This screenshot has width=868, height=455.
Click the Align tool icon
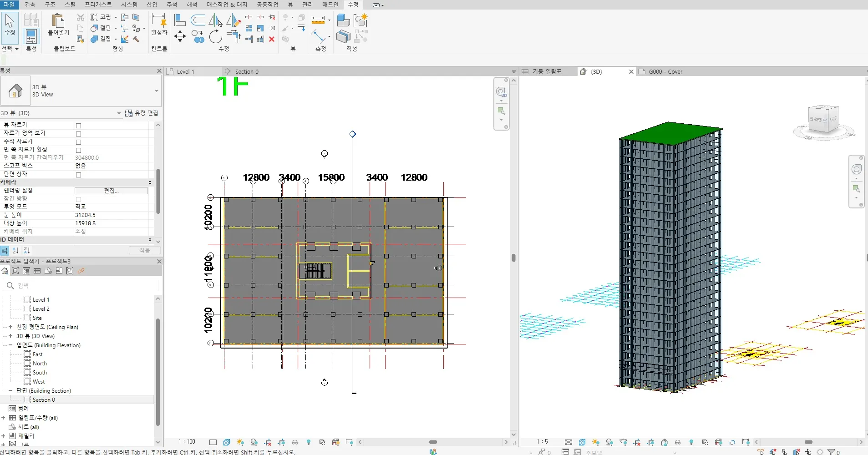click(x=180, y=20)
